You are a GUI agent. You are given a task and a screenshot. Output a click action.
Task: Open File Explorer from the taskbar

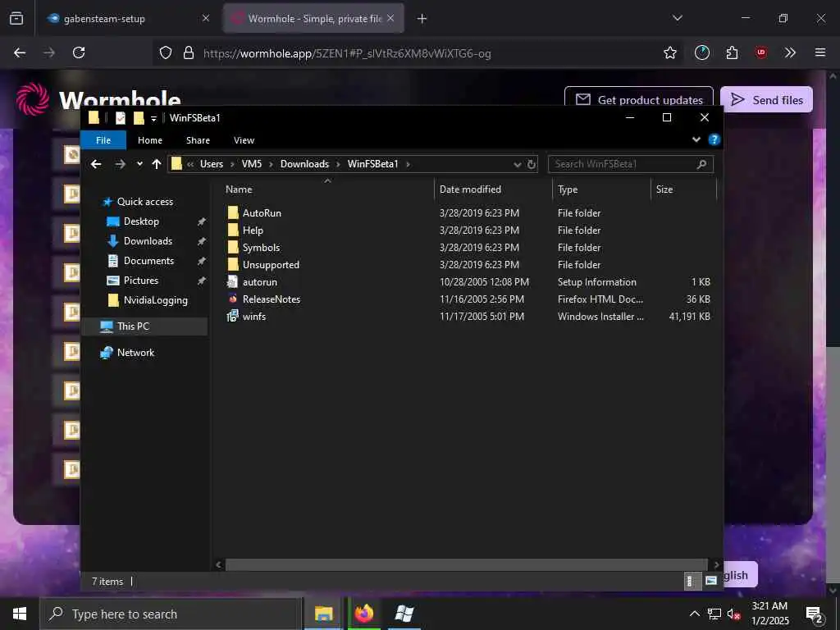point(323,614)
